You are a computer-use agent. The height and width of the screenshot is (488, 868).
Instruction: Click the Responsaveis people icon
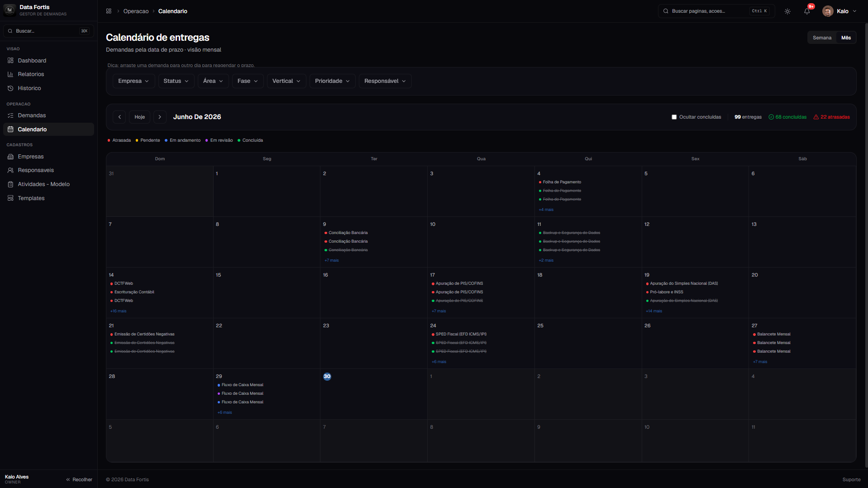click(x=10, y=170)
